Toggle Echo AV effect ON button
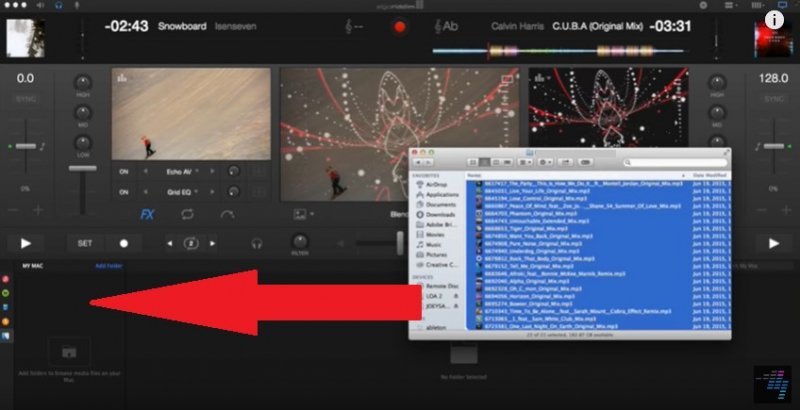Screen dimensions: 800x410 [x=125, y=170]
